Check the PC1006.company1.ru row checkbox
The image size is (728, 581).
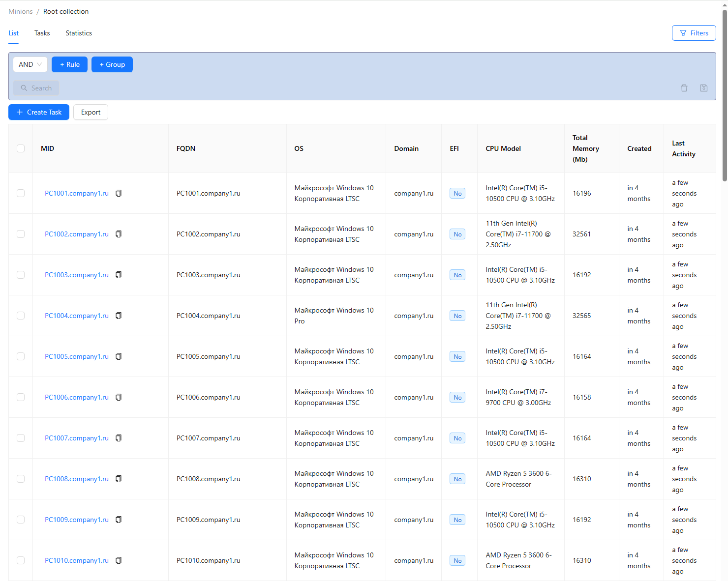(21, 397)
